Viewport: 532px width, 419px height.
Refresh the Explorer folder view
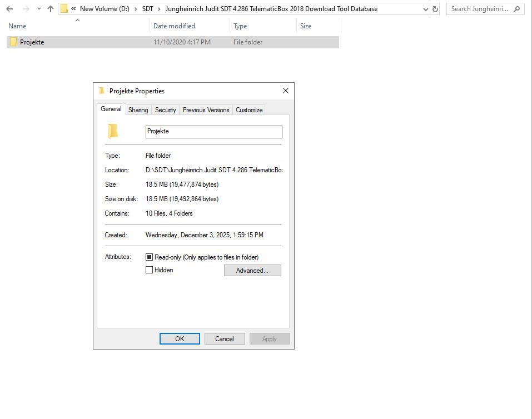click(x=435, y=9)
